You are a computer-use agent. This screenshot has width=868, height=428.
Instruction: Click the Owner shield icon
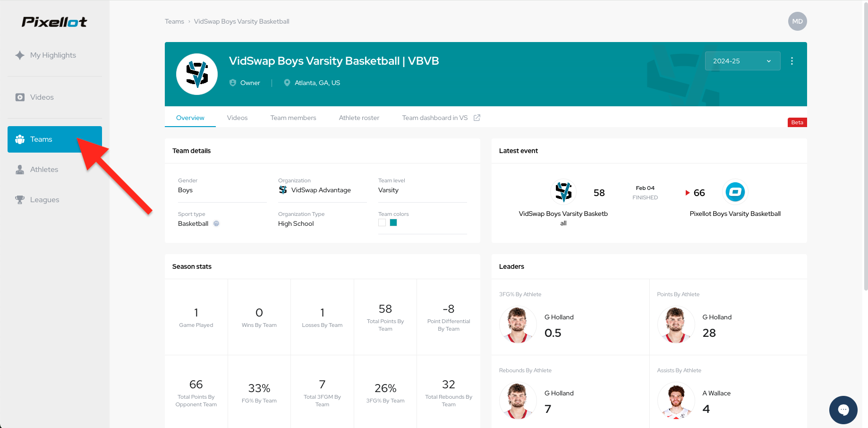pyautogui.click(x=233, y=83)
